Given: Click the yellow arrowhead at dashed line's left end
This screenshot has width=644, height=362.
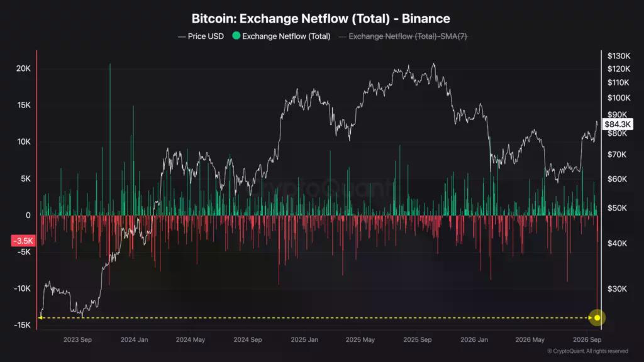Looking at the screenshot, I should click(40, 317).
